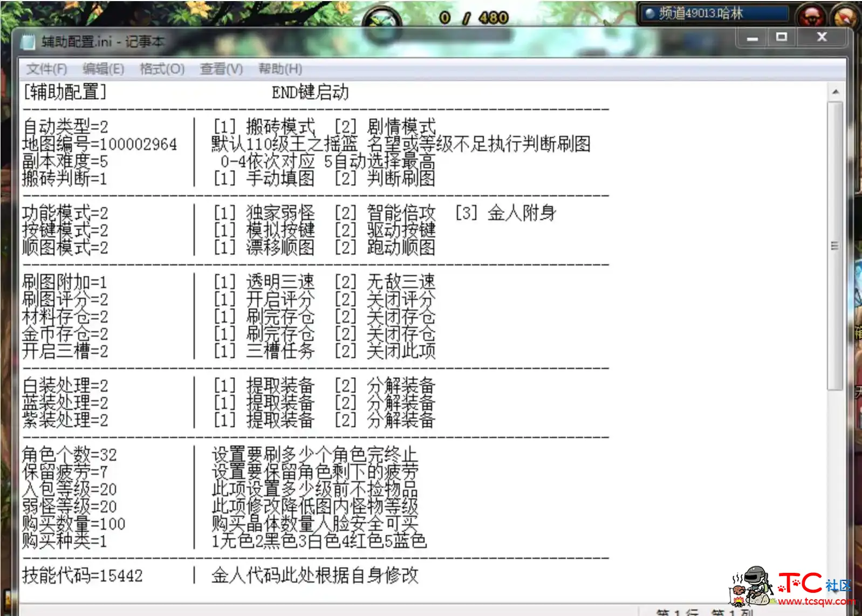Click the line 金币存仓=2
The width and height of the screenshot is (862, 616).
click(65, 334)
